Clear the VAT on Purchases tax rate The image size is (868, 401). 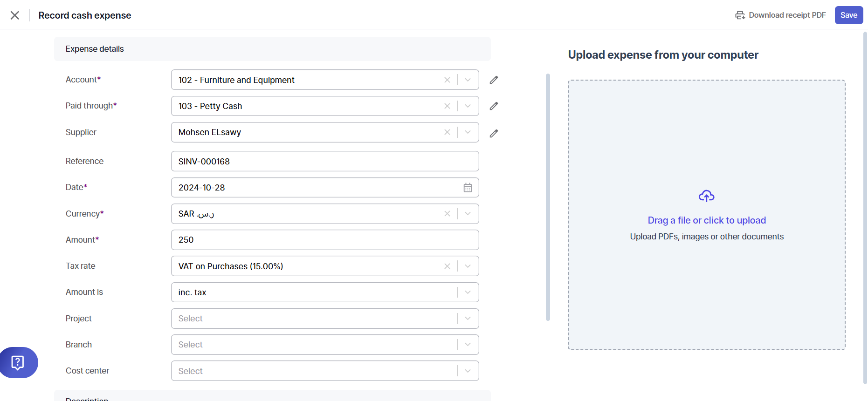pyautogui.click(x=447, y=266)
